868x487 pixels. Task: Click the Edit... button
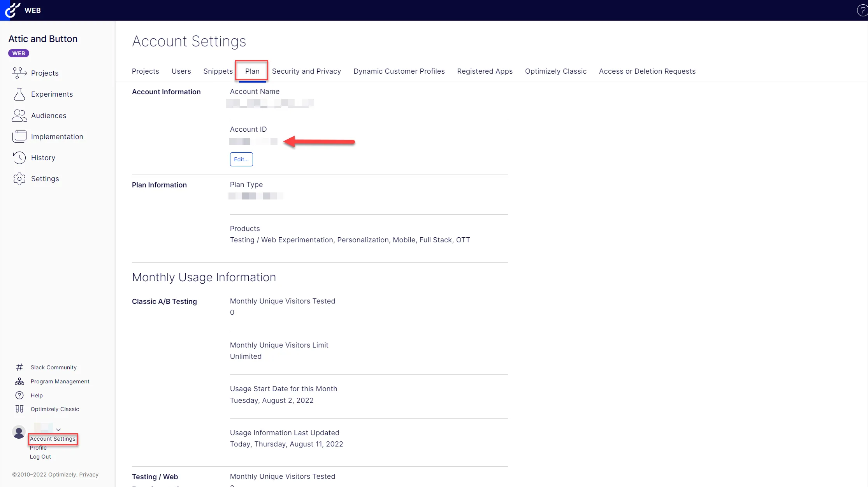pos(241,159)
